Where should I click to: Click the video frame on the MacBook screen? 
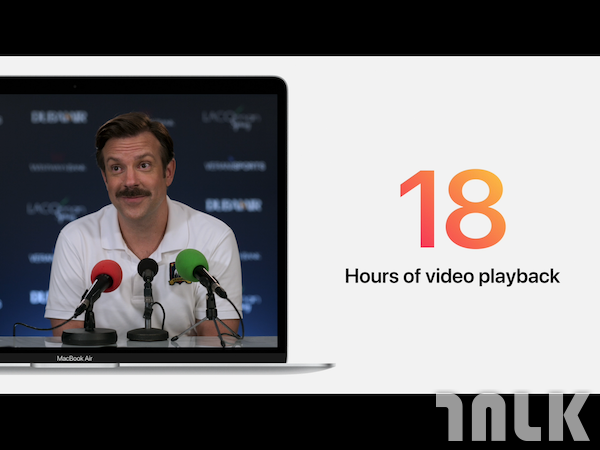[x=139, y=220]
